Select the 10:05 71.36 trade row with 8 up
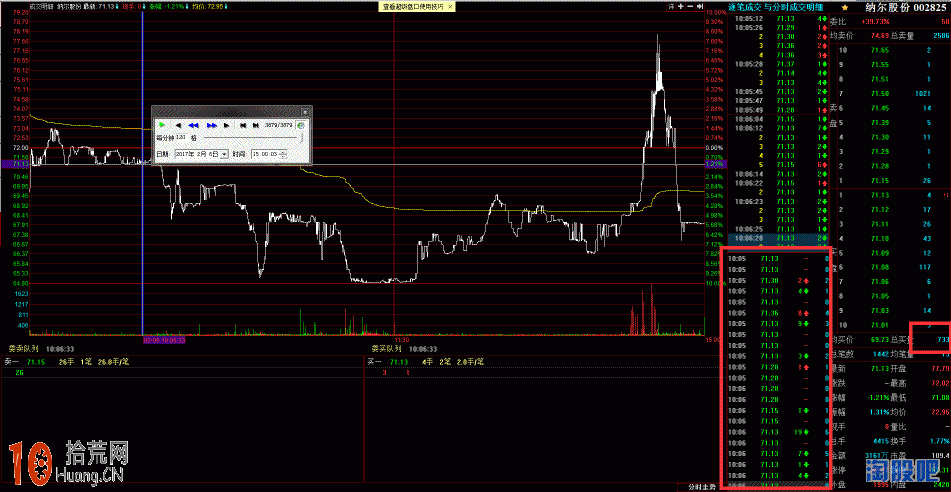Image resolution: width=951 pixels, height=492 pixels. (779, 313)
